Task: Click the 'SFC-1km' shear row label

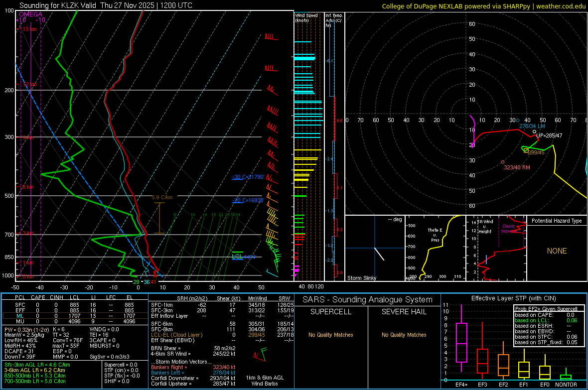Action: (161, 305)
